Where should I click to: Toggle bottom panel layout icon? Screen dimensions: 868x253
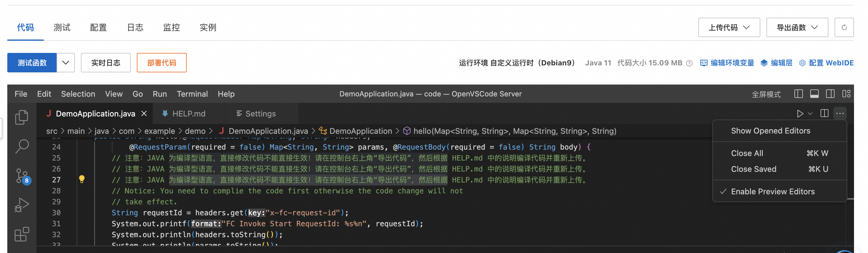tap(814, 94)
